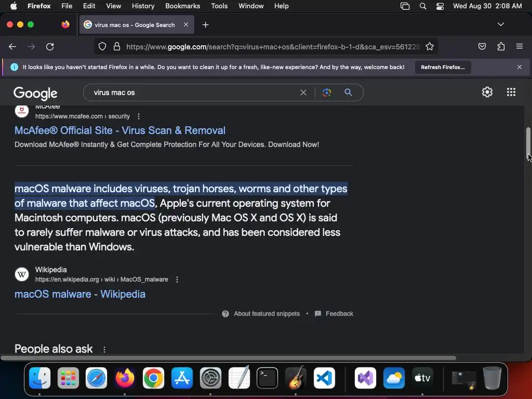
Task: Click the Wikipedia favicon
Action: [22, 274]
